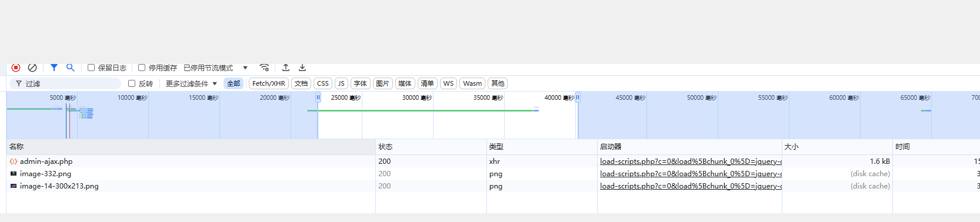Select the admin-ajax.php request row
Image resolution: width=980 pixels, height=222 pixels.
[x=493, y=161]
